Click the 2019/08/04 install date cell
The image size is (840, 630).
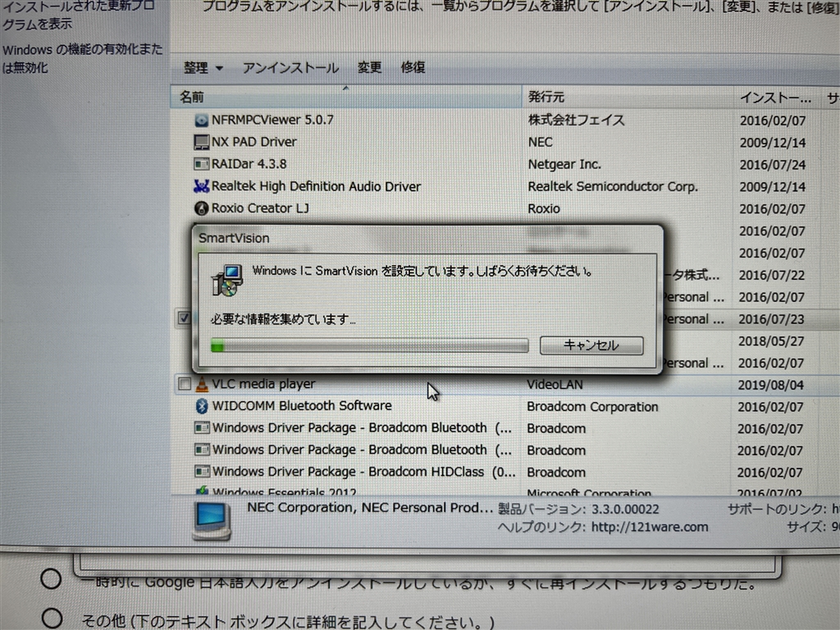(x=770, y=386)
